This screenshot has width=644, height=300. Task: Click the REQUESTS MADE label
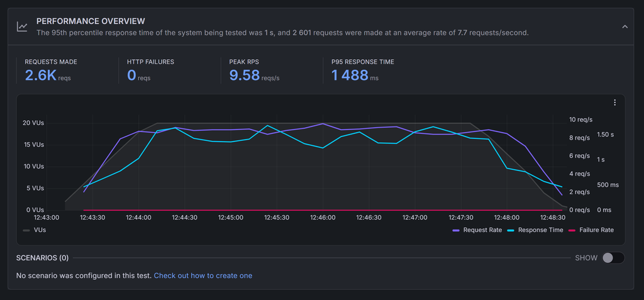(x=51, y=62)
